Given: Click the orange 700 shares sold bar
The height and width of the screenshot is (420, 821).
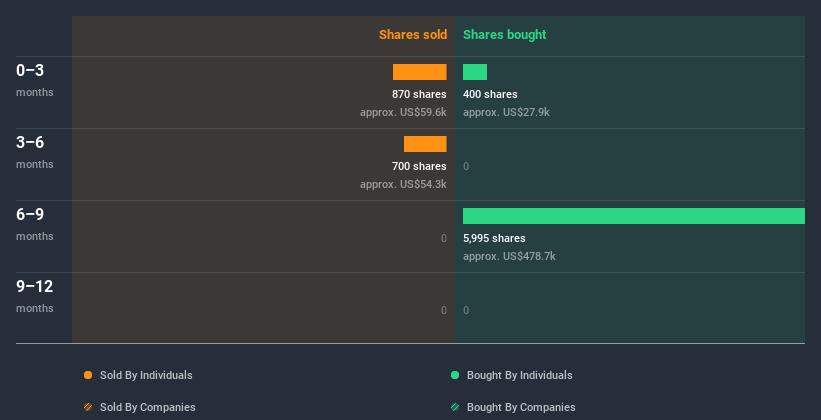Looking at the screenshot, I should 425,144.
